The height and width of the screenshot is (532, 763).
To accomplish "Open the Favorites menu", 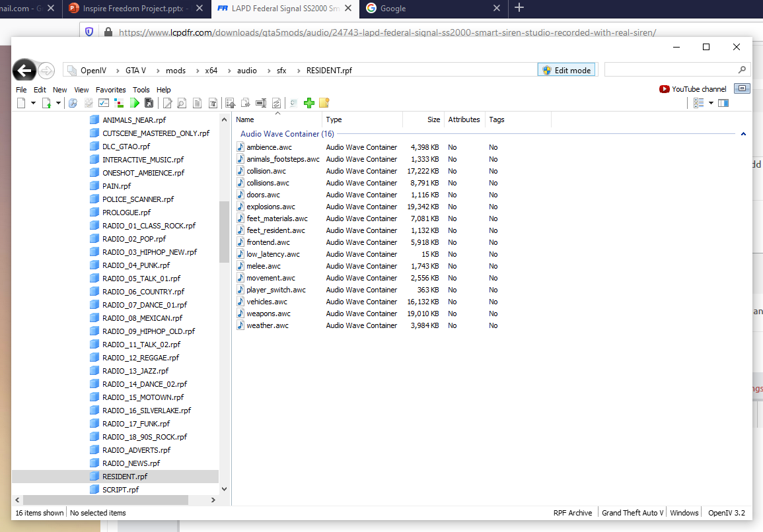I will [110, 90].
